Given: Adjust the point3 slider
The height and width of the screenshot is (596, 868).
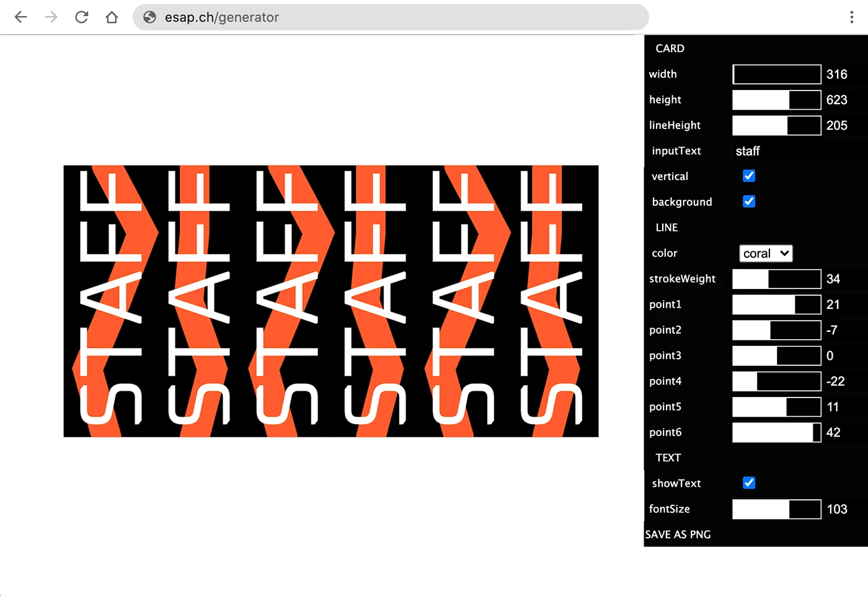Looking at the screenshot, I should click(x=777, y=355).
